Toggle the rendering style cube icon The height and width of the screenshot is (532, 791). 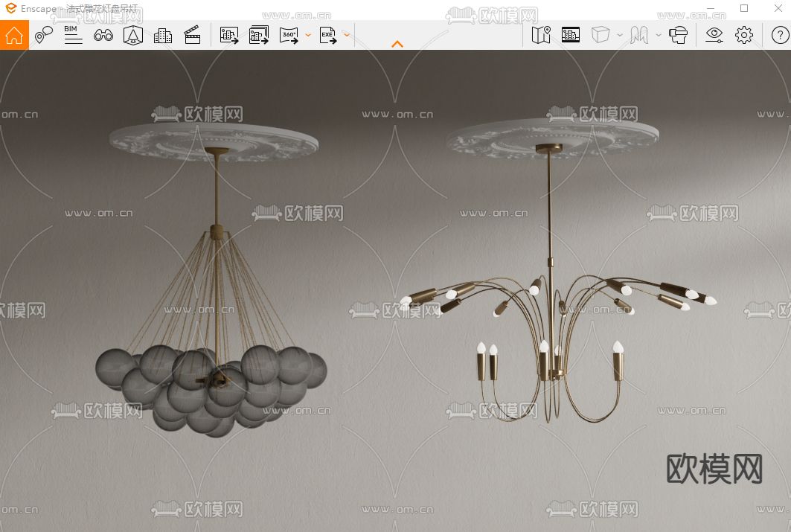tap(601, 35)
